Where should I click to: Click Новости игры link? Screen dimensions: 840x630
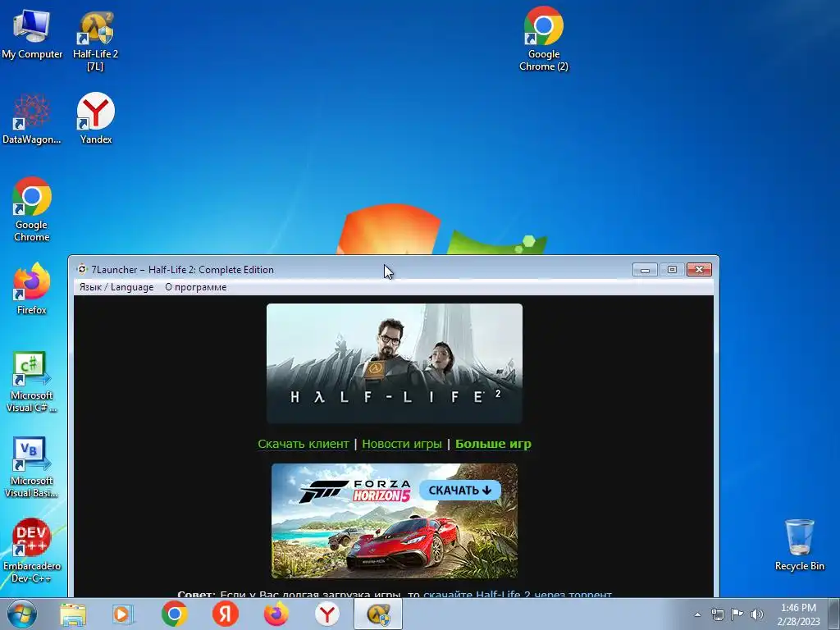402,444
